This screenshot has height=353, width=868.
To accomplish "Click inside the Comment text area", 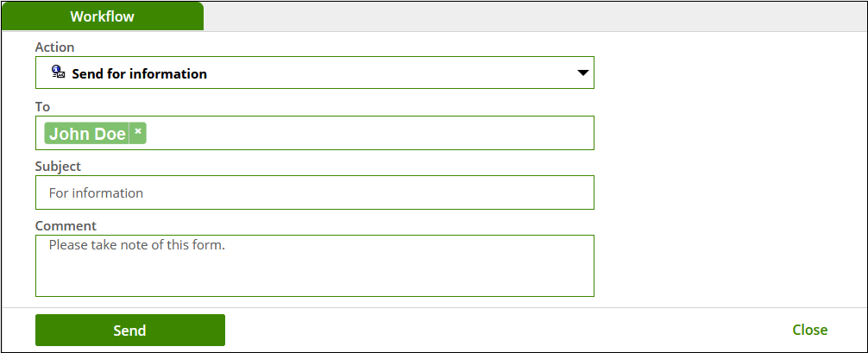I will click(314, 266).
